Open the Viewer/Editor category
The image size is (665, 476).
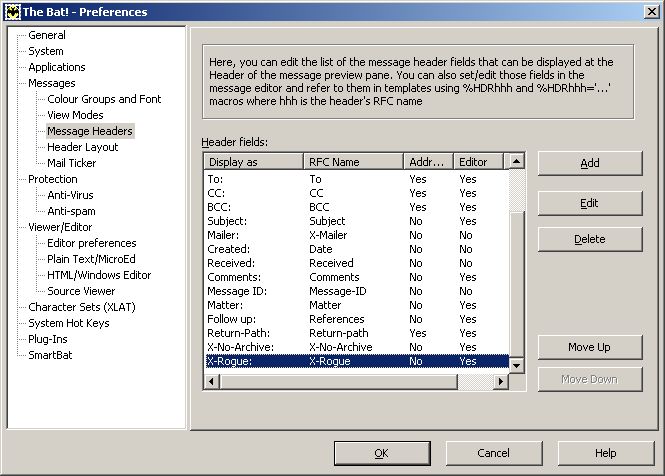(x=60, y=227)
